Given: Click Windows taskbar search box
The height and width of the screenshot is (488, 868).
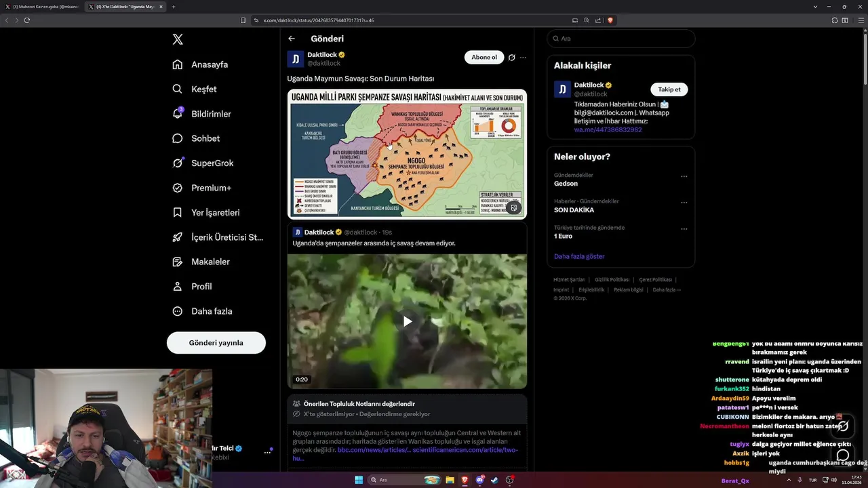Looking at the screenshot, I should pos(404,480).
